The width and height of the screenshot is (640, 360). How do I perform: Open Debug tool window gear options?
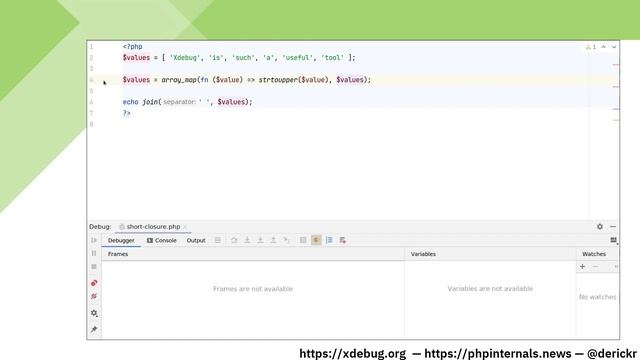pyautogui.click(x=600, y=227)
